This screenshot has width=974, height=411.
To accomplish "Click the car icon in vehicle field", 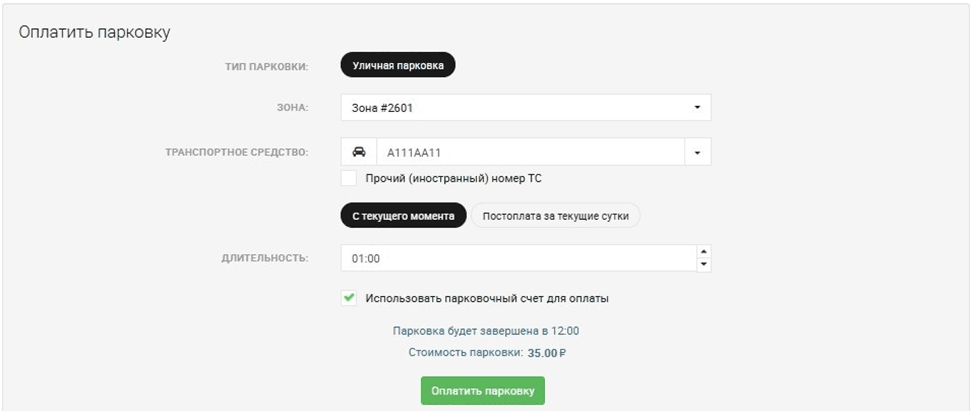I will point(359,153).
